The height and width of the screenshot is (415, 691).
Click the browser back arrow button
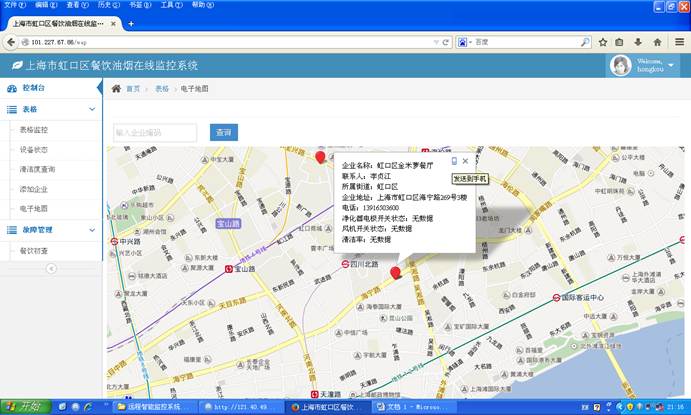point(11,42)
